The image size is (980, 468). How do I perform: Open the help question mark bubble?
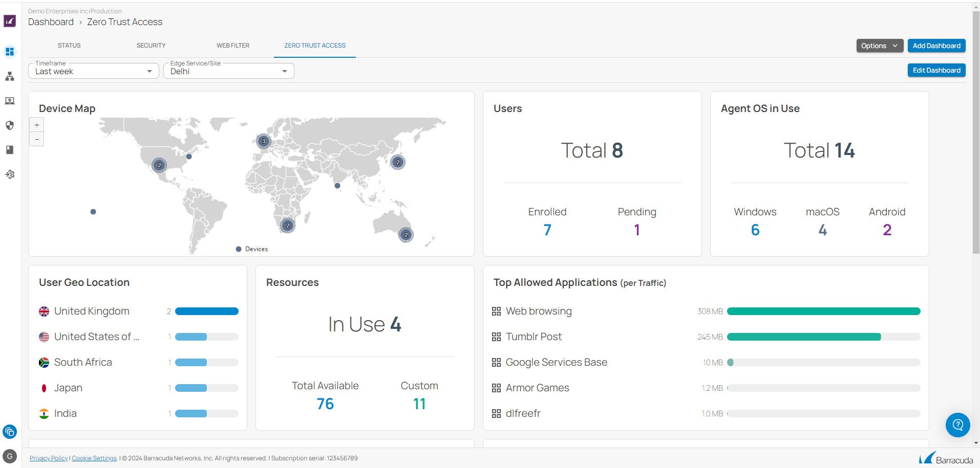pos(957,425)
